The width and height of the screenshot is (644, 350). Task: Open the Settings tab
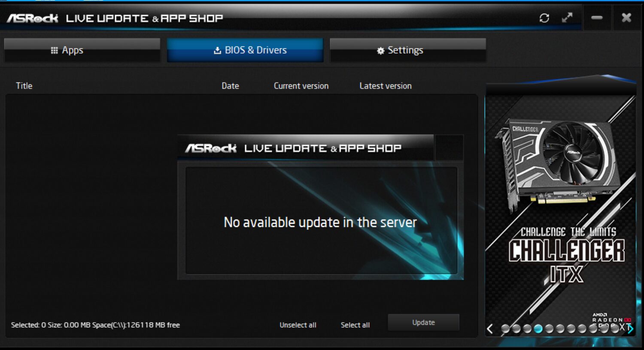point(408,50)
